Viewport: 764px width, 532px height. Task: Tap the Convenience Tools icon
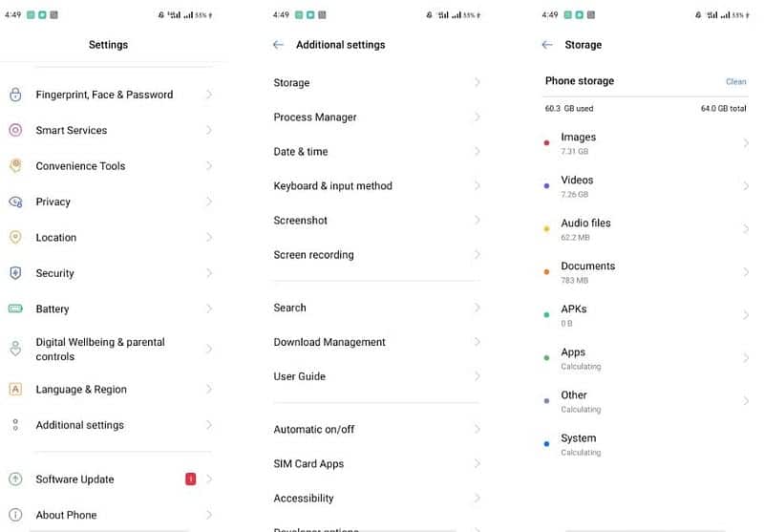click(x=15, y=165)
